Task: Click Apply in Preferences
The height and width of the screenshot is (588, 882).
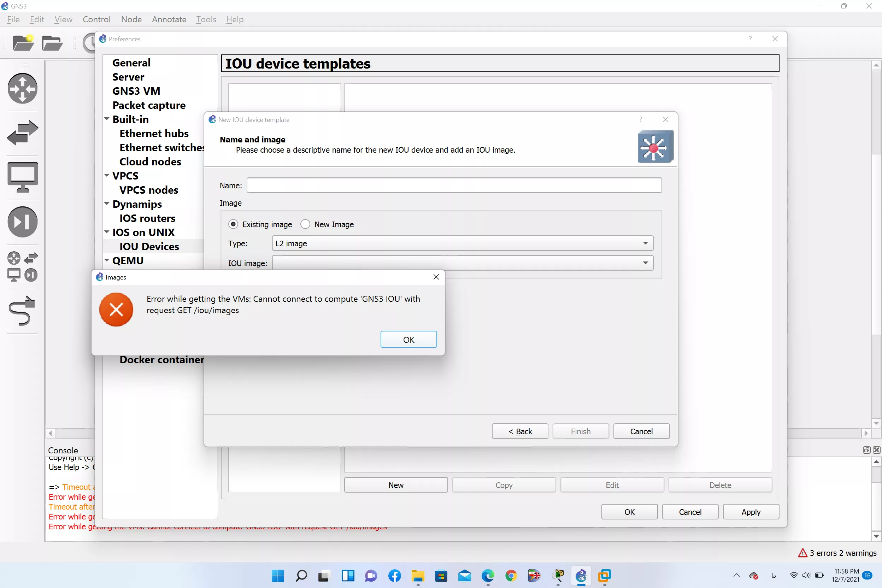Action: click(x=751, y=512)
